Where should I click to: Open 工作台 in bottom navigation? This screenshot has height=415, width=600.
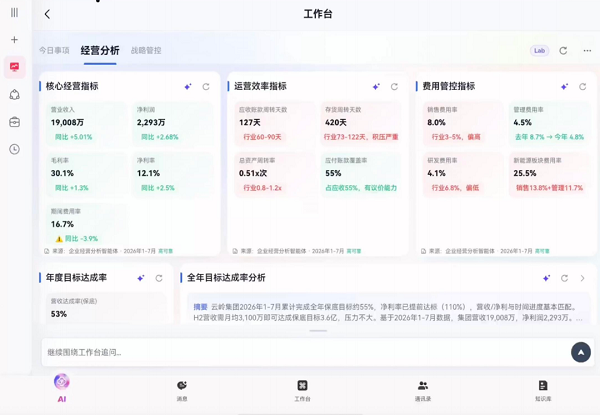point(302,391)
